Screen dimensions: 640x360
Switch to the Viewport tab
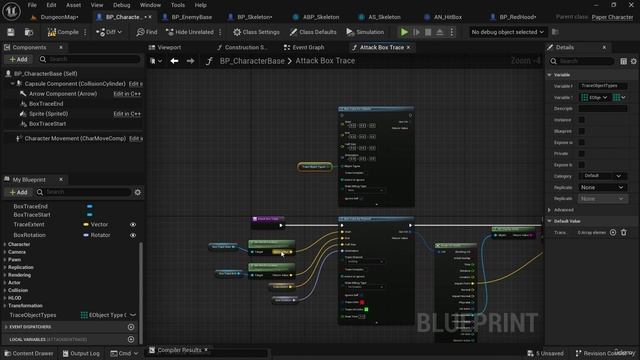tap(169, 47)
